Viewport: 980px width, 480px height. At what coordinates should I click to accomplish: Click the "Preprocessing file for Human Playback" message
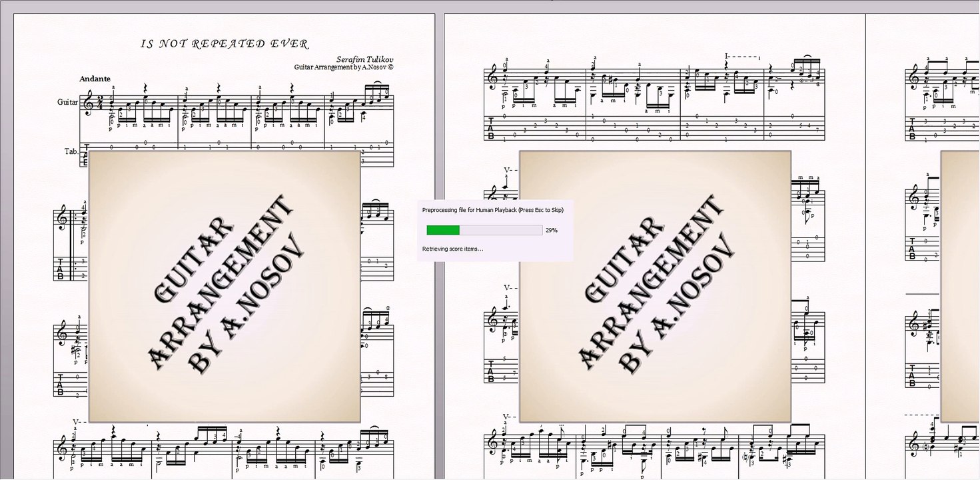point(493,210)
